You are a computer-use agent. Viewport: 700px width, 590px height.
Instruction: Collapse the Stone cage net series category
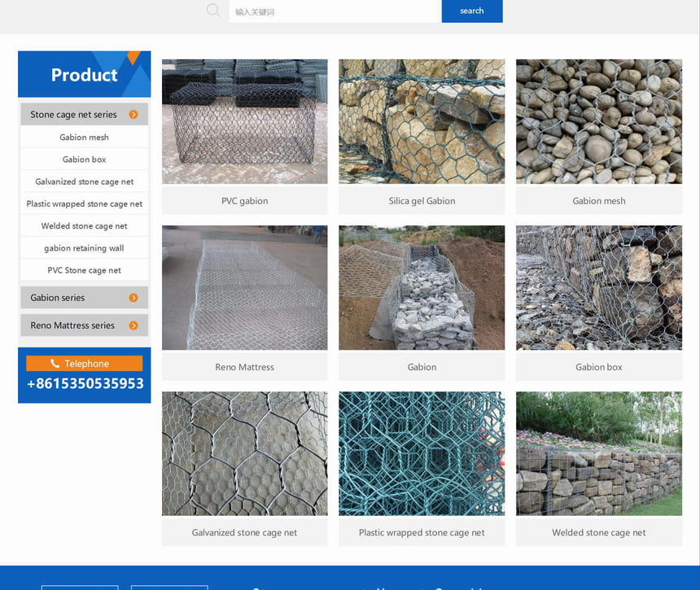73,115
